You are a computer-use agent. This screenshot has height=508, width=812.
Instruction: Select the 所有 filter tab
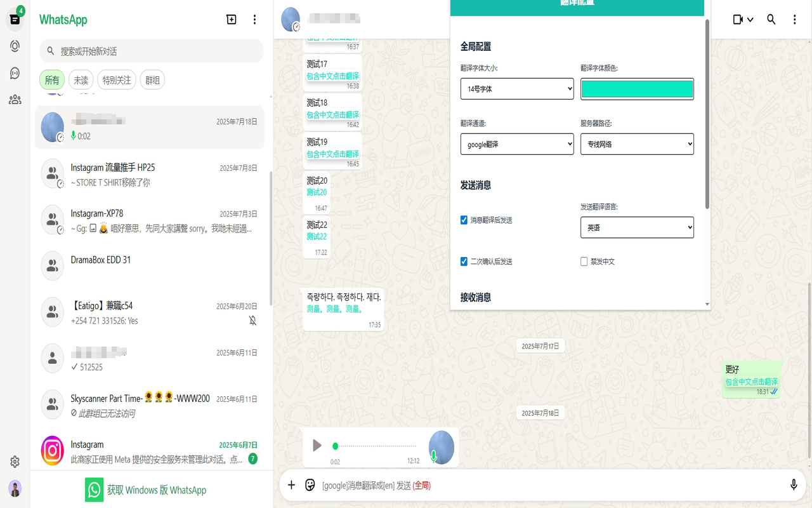(52, 80)
